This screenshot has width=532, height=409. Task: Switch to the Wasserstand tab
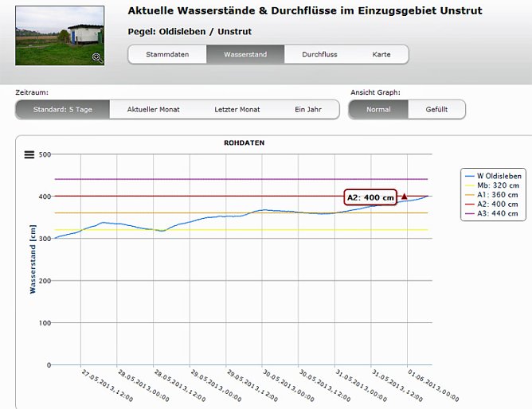pos(246,55)
